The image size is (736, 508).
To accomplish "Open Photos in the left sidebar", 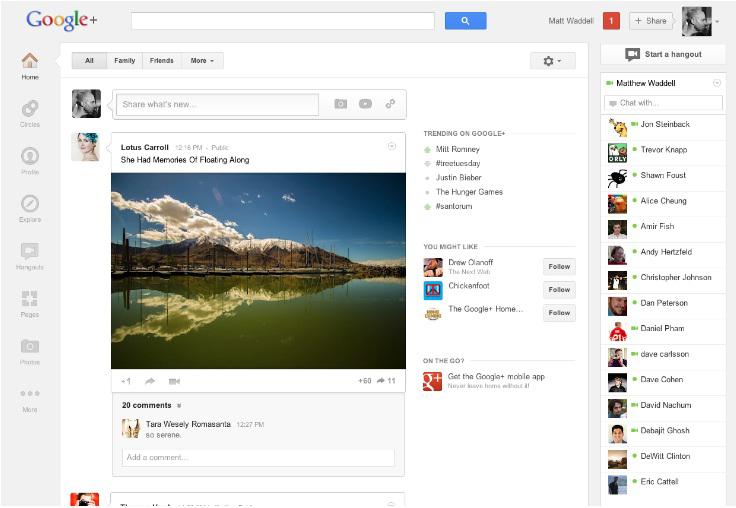I will (30, 346).
